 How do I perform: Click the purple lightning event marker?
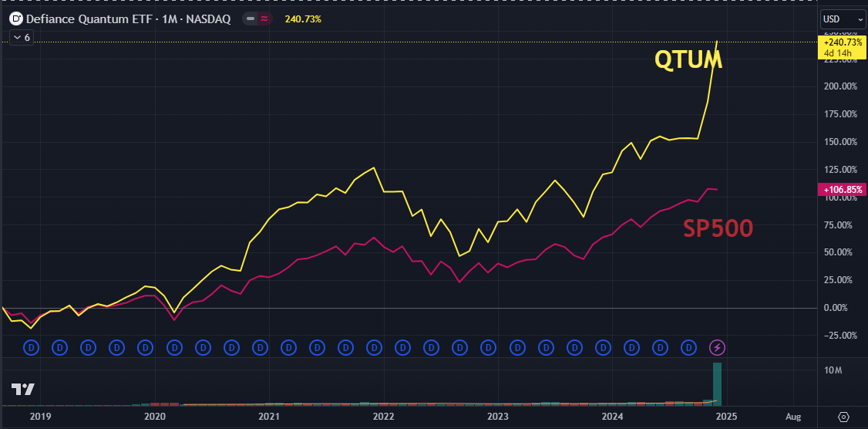pyautogui.click(x=717, y=348)
